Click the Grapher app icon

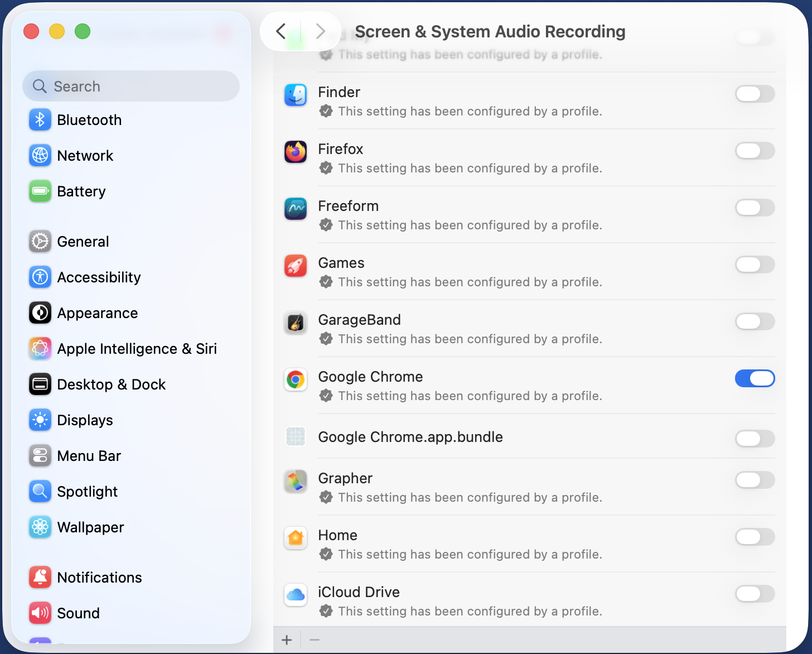pos(296,481)
